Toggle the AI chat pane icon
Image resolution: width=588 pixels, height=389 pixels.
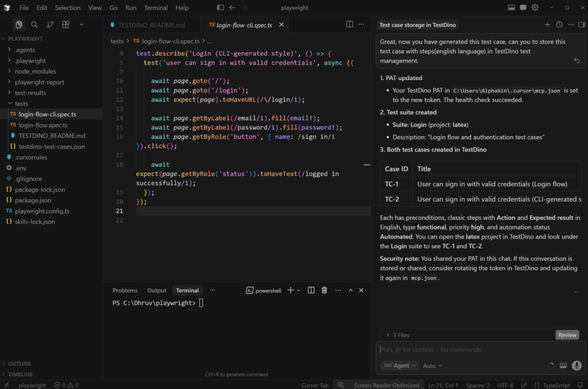pos(523,8)
